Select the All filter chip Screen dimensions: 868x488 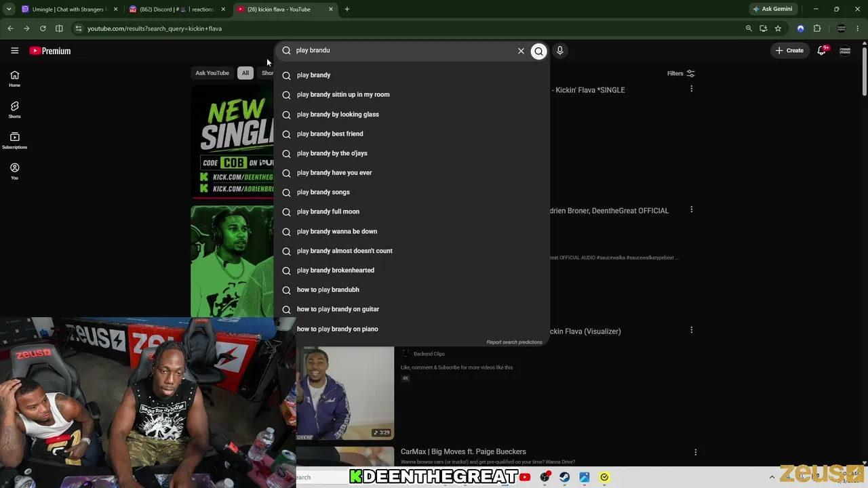click(x=245, y=73)
